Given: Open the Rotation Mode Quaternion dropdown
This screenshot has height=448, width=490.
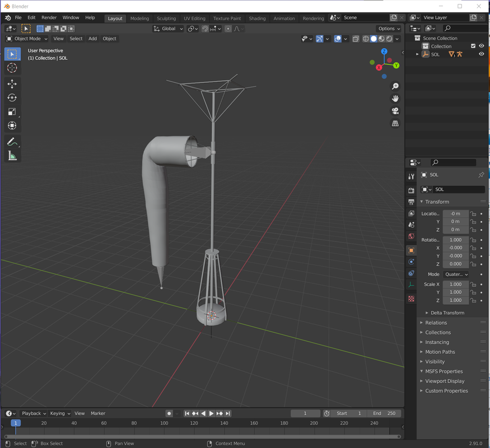Looking at the screenshot, I should point(456,274).
